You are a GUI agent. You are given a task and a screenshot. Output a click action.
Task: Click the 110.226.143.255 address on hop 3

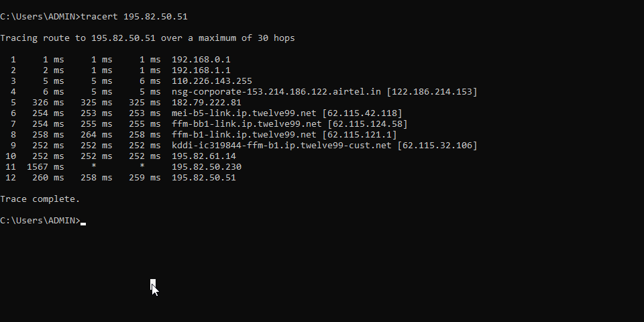click(211, 81)
